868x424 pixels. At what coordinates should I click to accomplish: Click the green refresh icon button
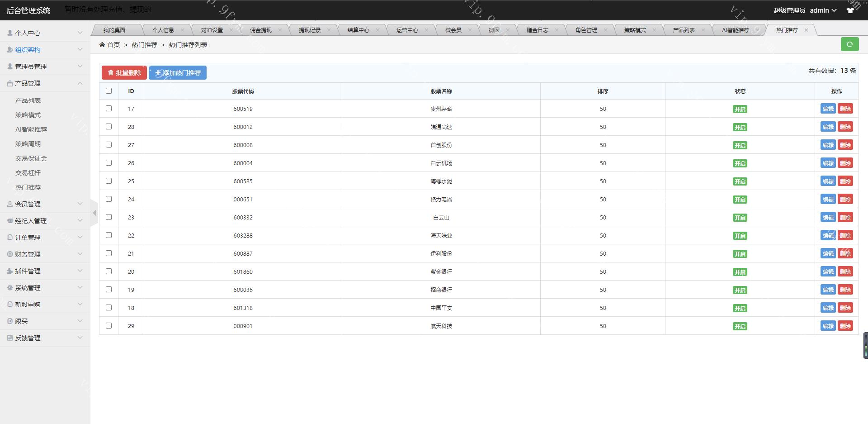pos(849,44)
